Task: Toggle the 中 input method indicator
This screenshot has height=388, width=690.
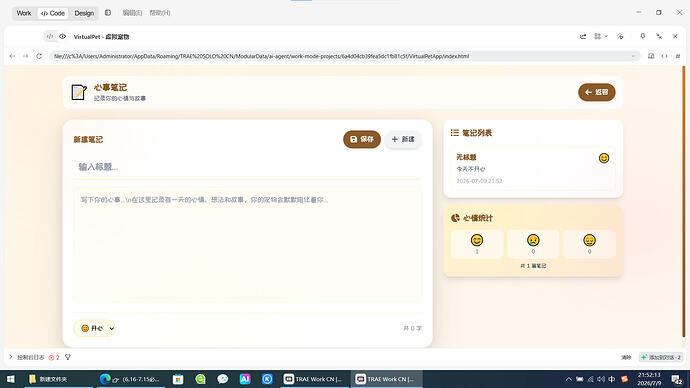Action: [x=612, y=379]
